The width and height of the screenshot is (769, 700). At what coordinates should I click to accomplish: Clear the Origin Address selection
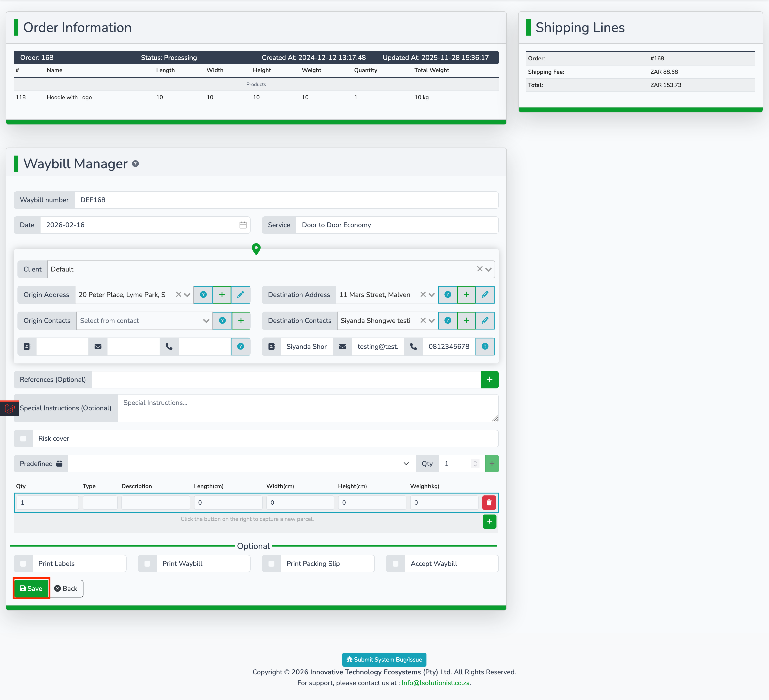[x=178, y=295]
